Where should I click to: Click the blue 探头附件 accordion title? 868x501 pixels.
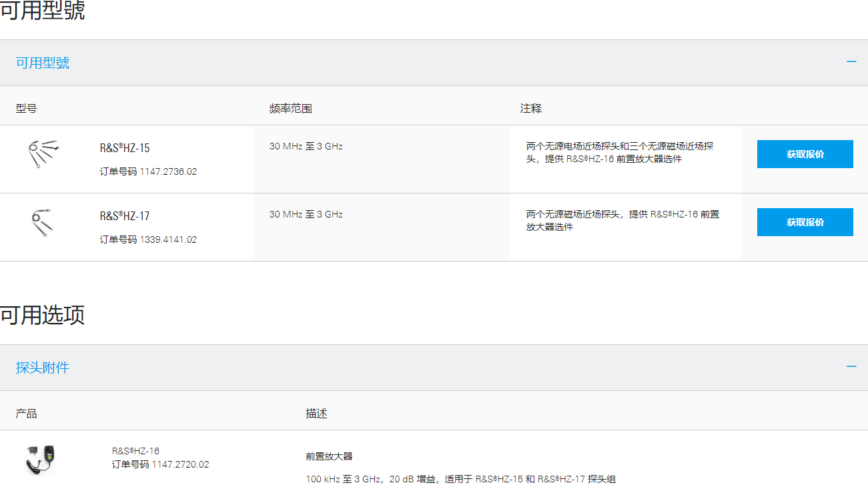[43, 368]
